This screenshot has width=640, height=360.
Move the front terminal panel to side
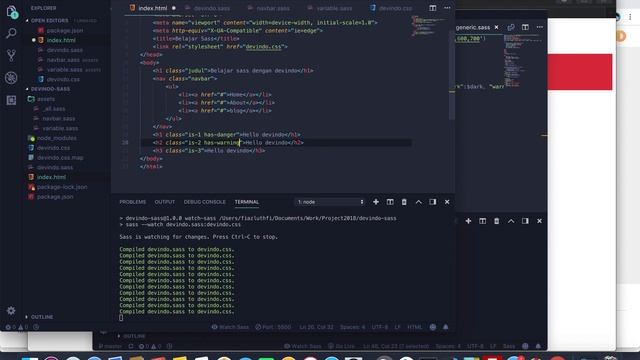tap(433, 202)
